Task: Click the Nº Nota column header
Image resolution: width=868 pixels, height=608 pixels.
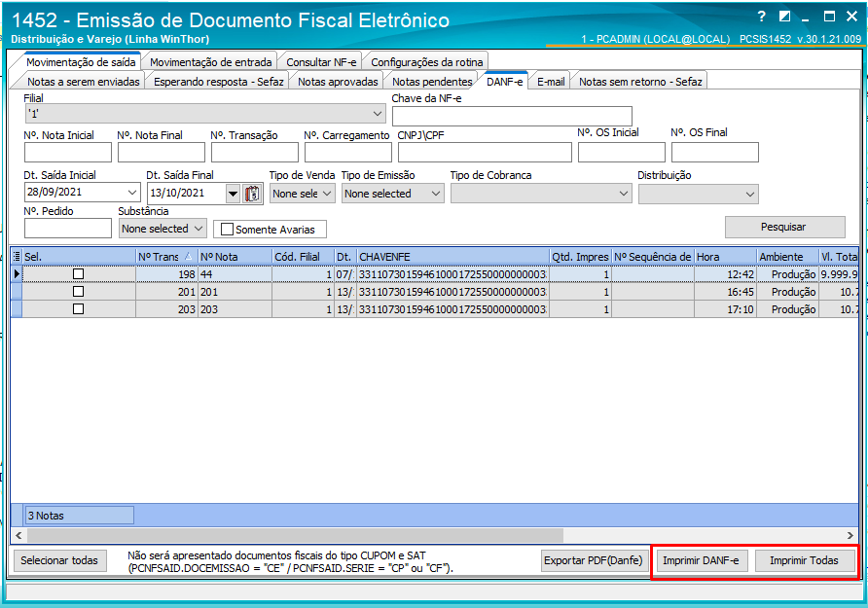Action: (235, 257)
